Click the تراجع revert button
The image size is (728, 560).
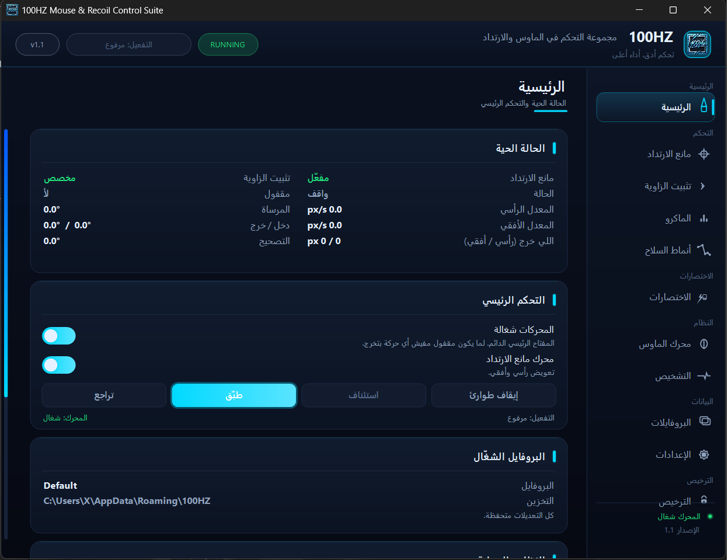pyautogui.click(x=104, y=395)
